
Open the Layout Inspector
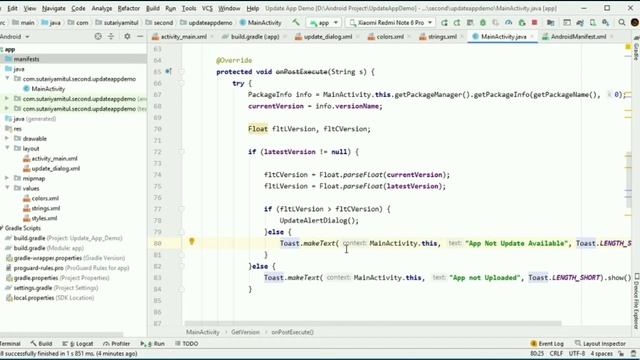point(600,344)
